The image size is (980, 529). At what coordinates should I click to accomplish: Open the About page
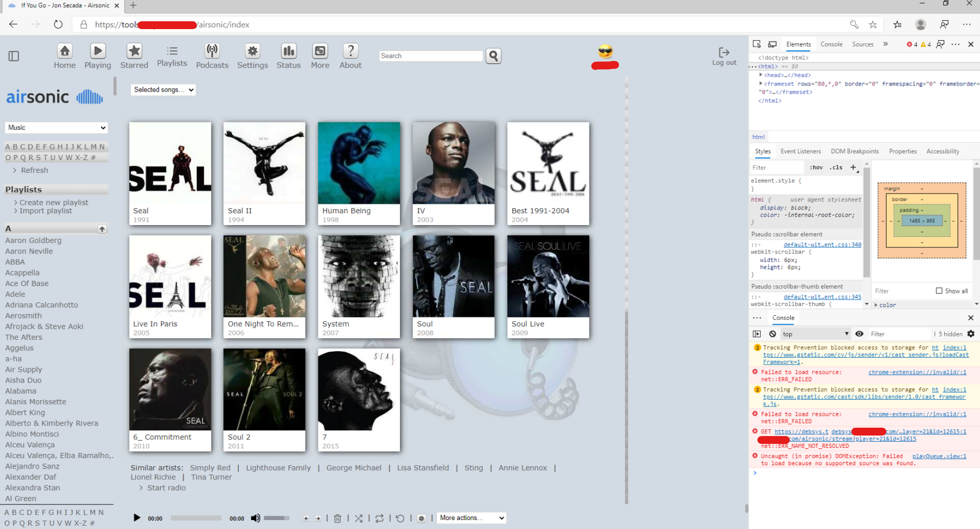click(351, 56)
